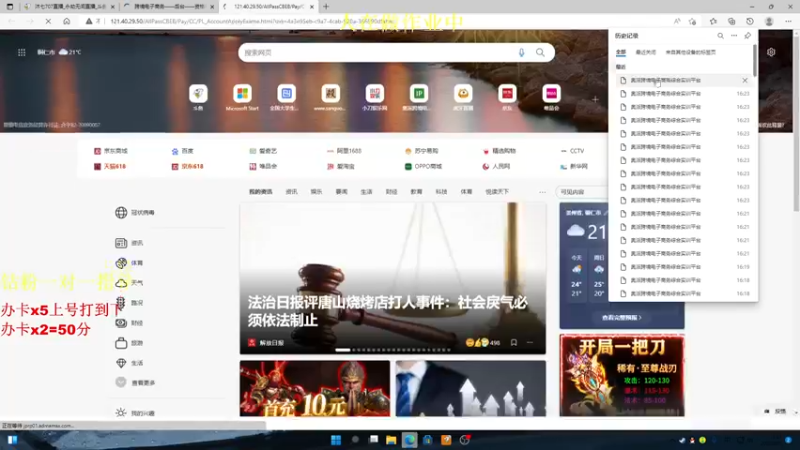Click the voice search microphone icon
This screenshot has width=800, height=450.
521,53
